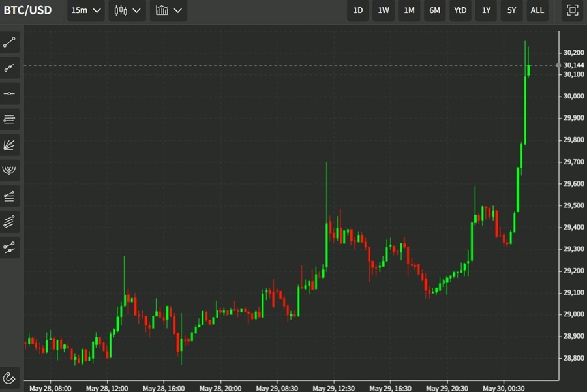
Task: Show the YtD range
Action: coord(460,10)
